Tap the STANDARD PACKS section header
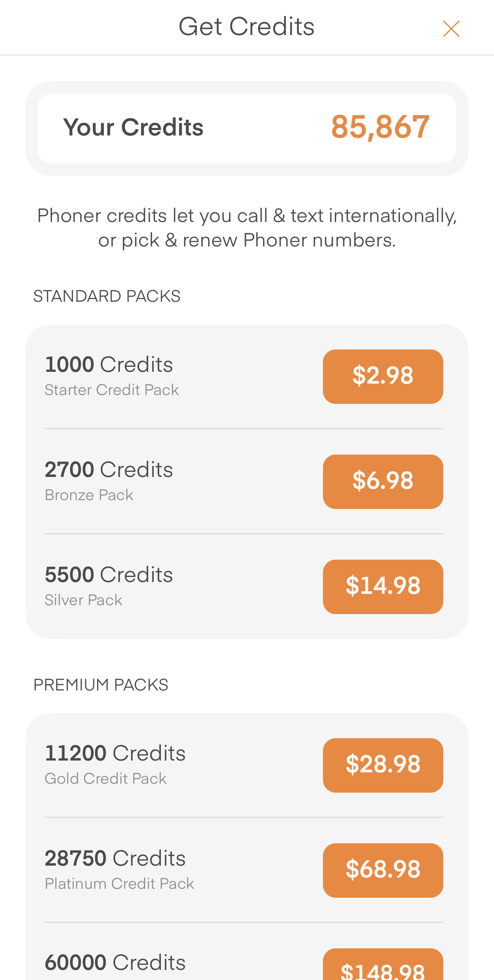This screenshot has width=494, height=980. click(107, 296)
